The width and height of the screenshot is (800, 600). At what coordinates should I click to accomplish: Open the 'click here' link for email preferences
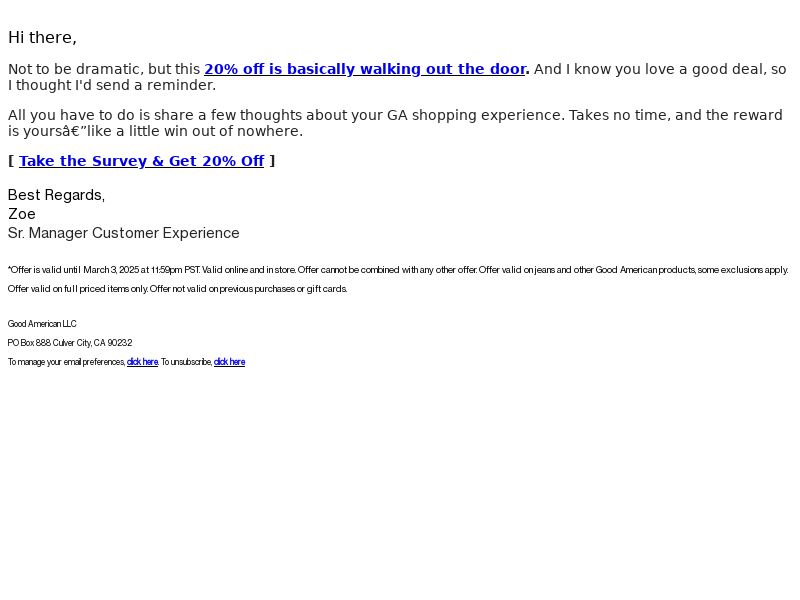click(142, 362)
